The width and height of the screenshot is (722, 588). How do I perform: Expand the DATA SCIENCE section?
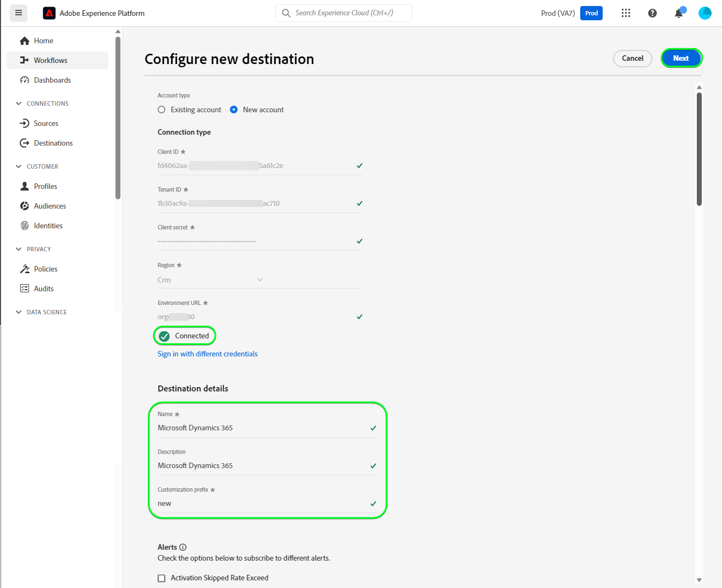point(19,312)
